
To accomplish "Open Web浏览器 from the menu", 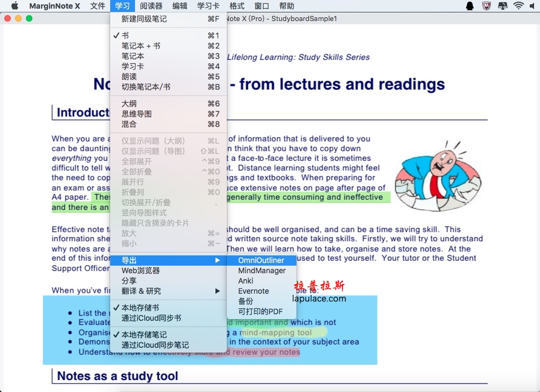I will point(140,271).
